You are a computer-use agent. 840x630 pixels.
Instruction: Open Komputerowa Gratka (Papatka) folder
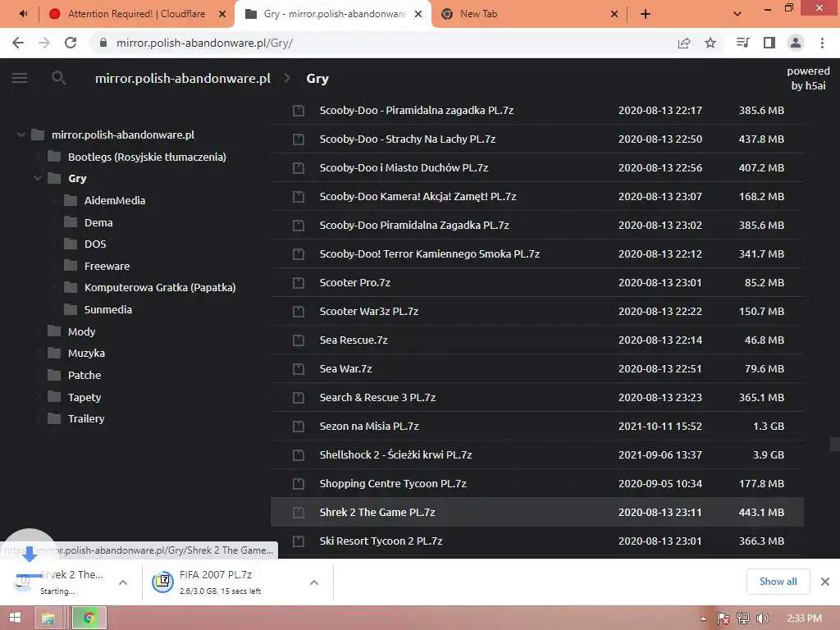click(x=160, y=287)
